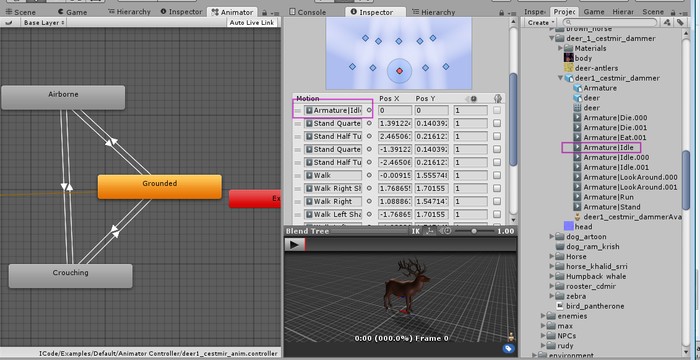This screenshot has width=700, height=360.
Task: Click the head material icon
Action: tap(568, 226)
